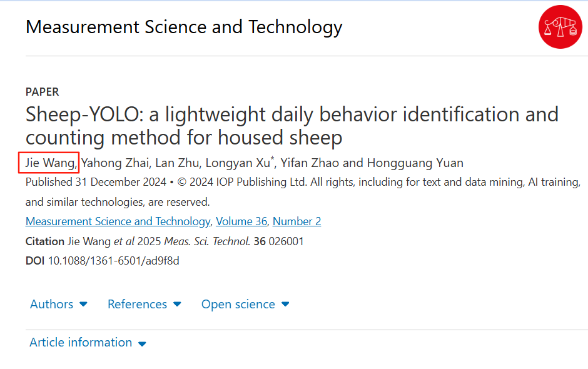Click the red journal logo icon

pos(560,27)
